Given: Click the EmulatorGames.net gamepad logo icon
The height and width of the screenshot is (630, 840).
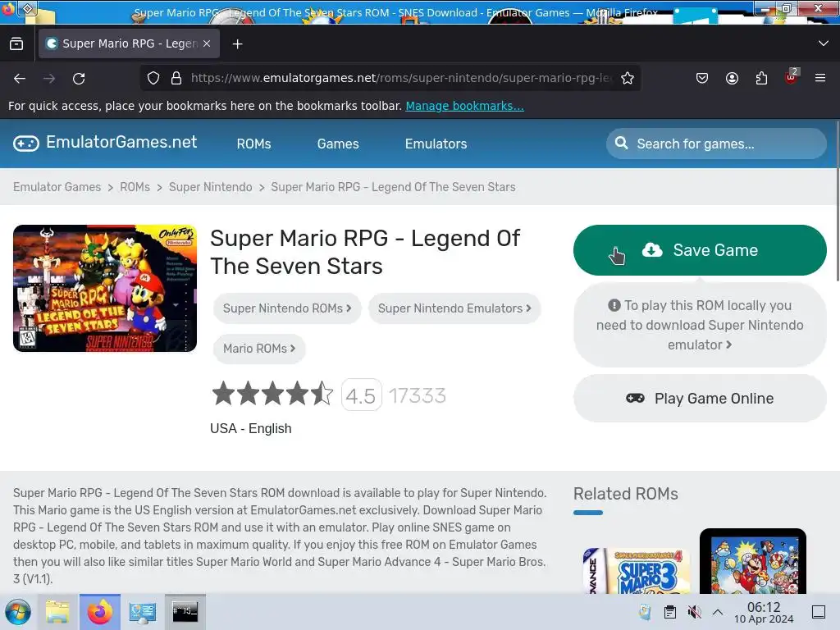Looking at the screenshot, I should click(x=26, y=143).
